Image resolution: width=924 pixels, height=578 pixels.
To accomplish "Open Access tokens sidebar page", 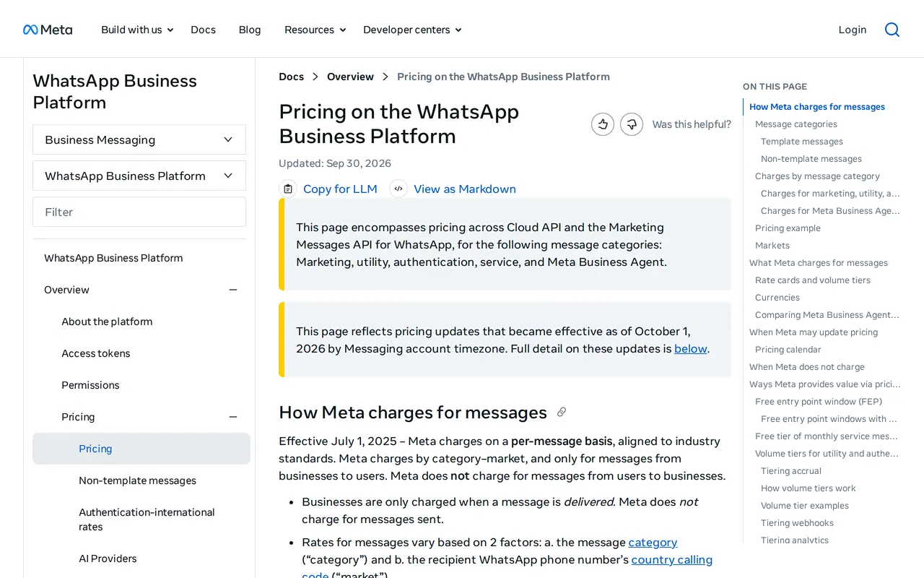I will click(96, 353).
